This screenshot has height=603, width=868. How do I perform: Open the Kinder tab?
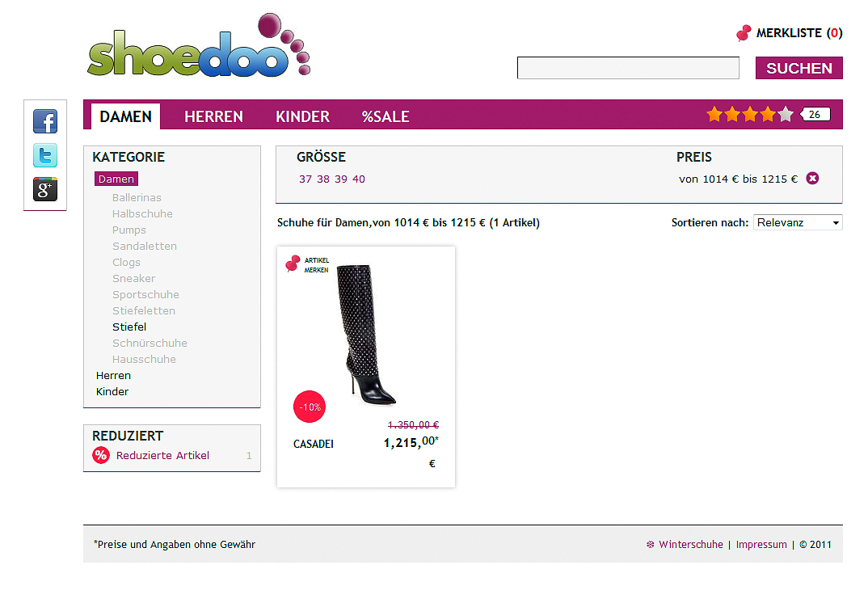pos(302,116)
